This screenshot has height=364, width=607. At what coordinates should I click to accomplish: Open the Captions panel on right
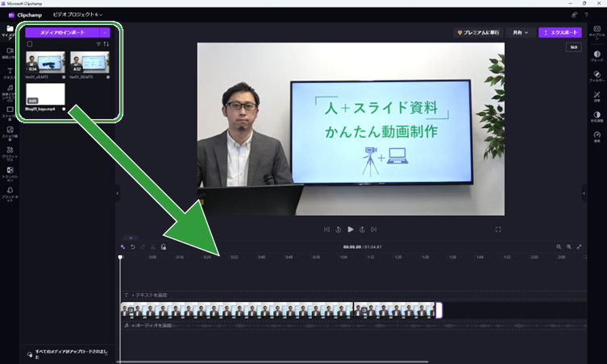pos(597,33)
